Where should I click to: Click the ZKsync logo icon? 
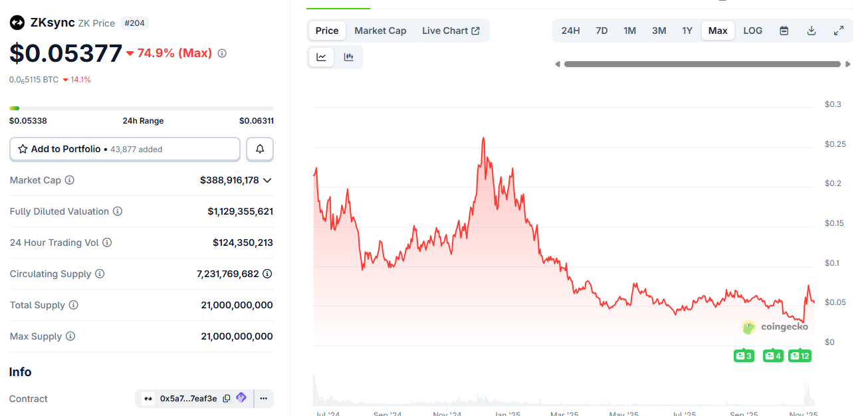pyautogui.click(x=17, y=23)
